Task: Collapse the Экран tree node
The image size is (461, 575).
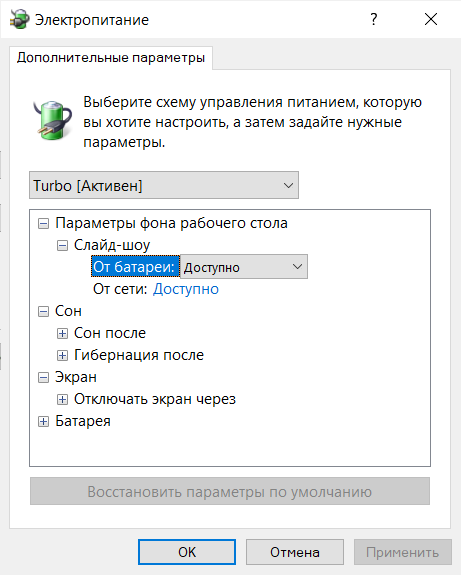Action: (43, 377)
